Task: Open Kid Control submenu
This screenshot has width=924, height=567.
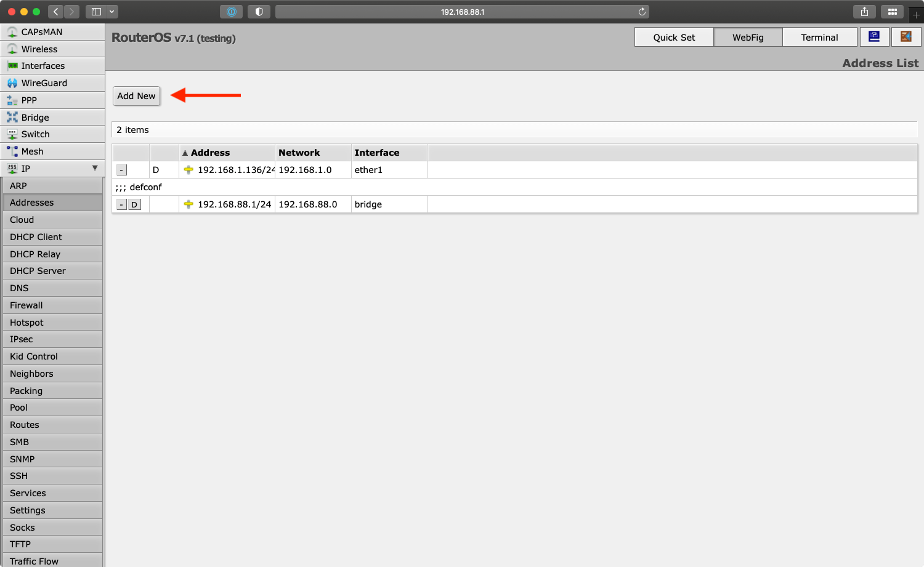Action: [x=52, y=356]
